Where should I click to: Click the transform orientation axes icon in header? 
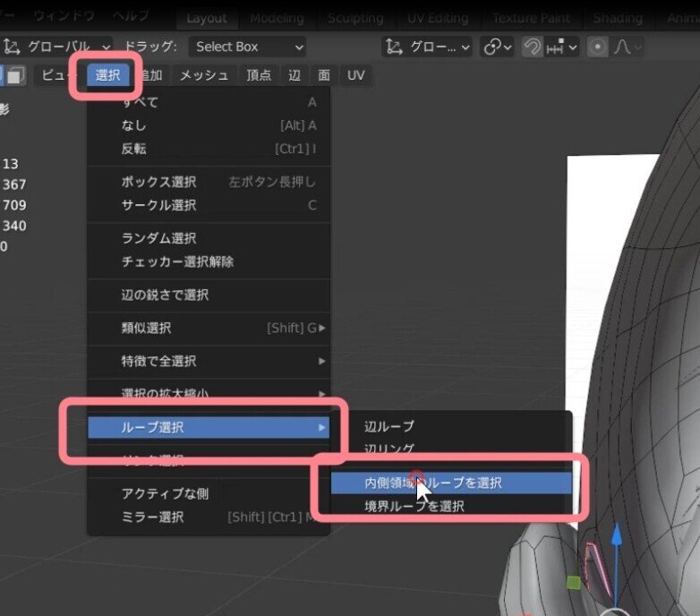(x=394, y=47)
